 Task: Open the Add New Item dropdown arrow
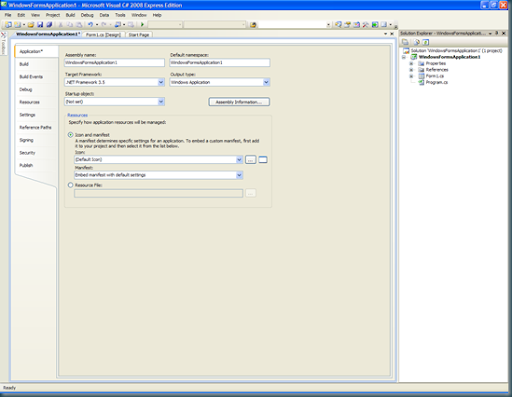click(x=24, y=25)
